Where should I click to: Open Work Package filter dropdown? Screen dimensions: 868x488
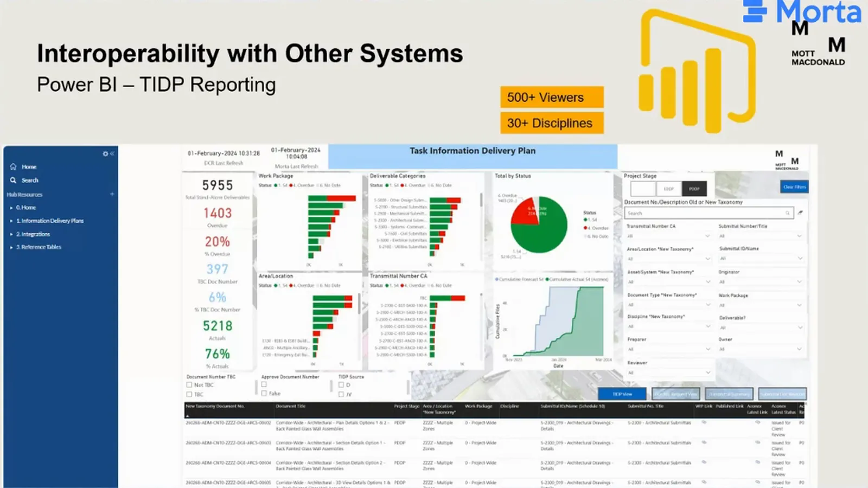(761, 305)
